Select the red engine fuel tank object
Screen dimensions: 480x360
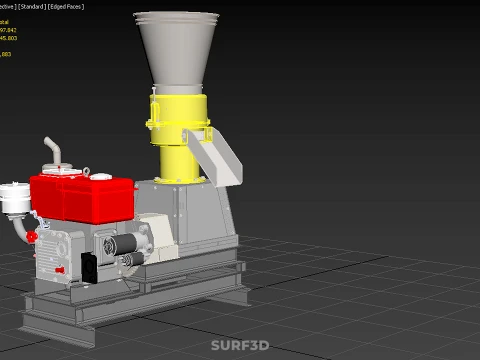pyautogui.click(x=83, y=200)
